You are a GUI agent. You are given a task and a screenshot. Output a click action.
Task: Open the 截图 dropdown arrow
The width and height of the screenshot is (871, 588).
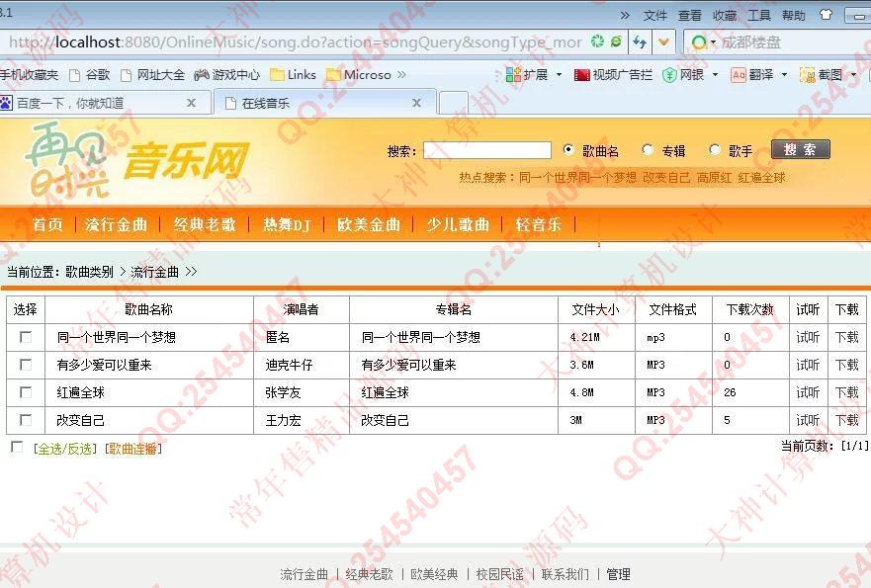(854, 75)
